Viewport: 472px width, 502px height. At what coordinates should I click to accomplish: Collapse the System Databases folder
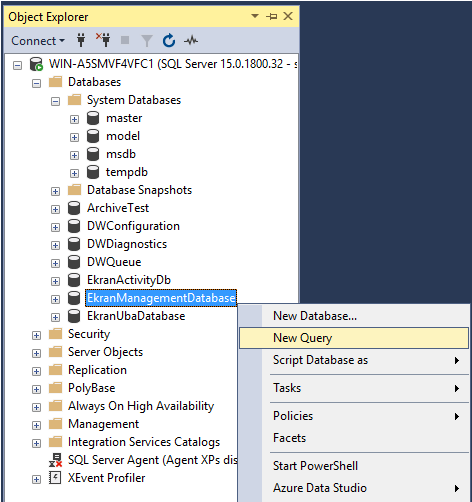tap(56, 101)
